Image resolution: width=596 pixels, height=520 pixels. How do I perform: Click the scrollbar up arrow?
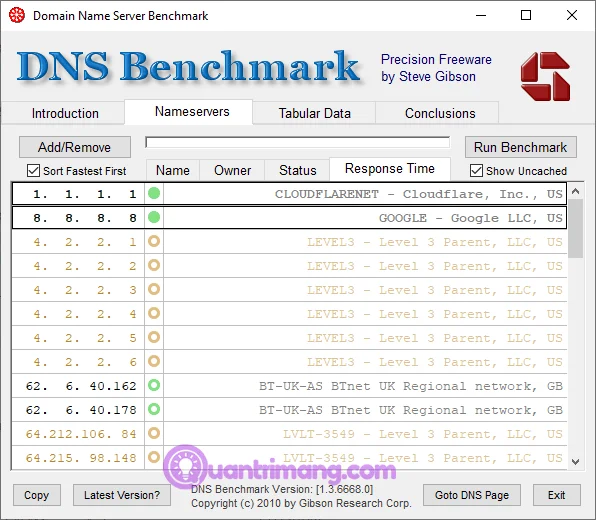coord(575,191)
